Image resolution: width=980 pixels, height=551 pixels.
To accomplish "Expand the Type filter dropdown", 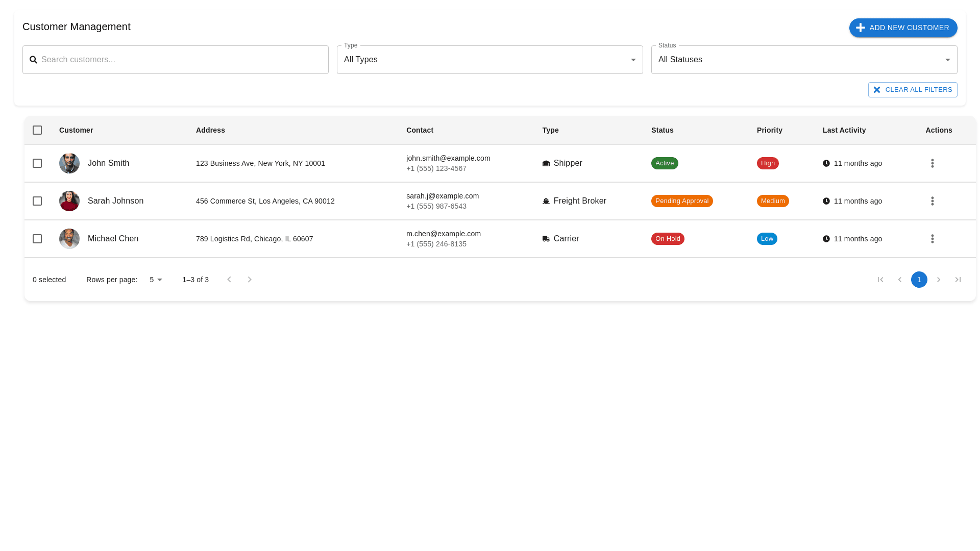I will [489, 60].
